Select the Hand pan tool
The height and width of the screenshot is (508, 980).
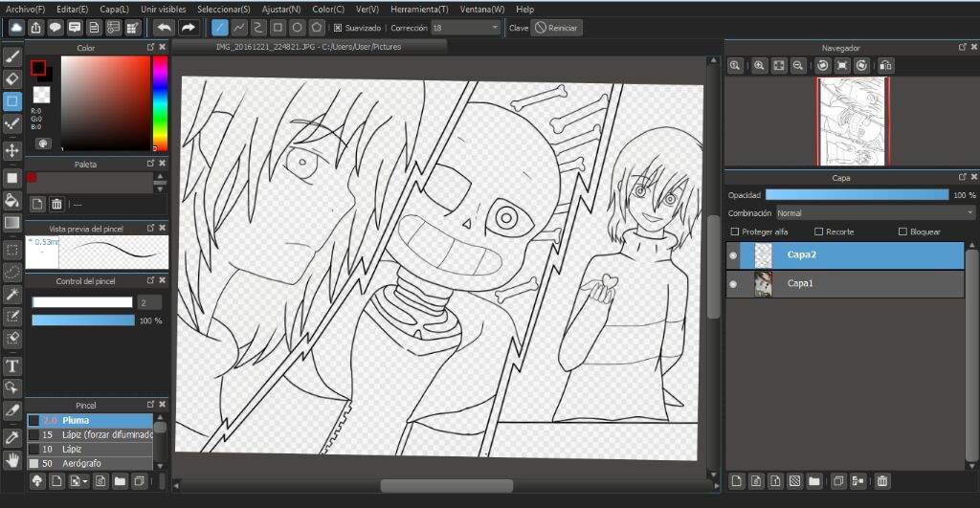[11, 461]
